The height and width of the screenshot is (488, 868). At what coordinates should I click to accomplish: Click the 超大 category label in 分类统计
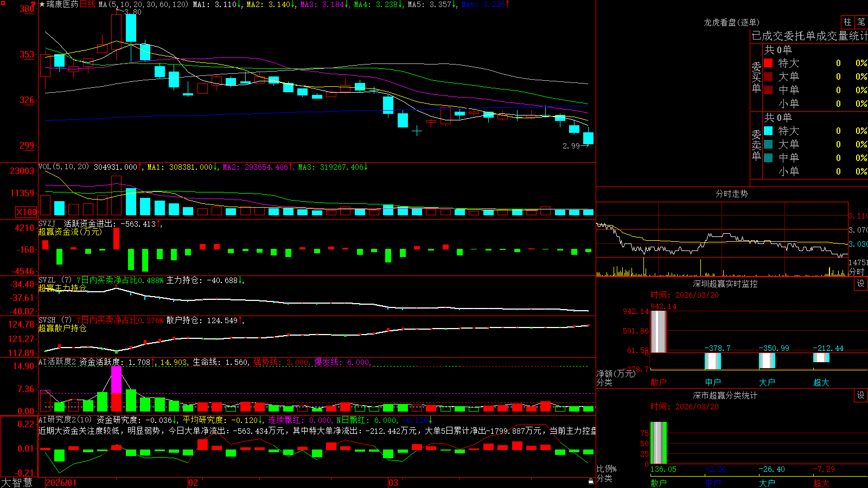coord(821,483)
